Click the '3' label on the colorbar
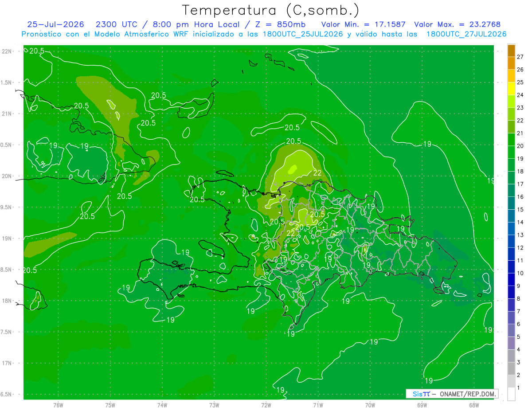532x411 pixels. coord(518,362)
